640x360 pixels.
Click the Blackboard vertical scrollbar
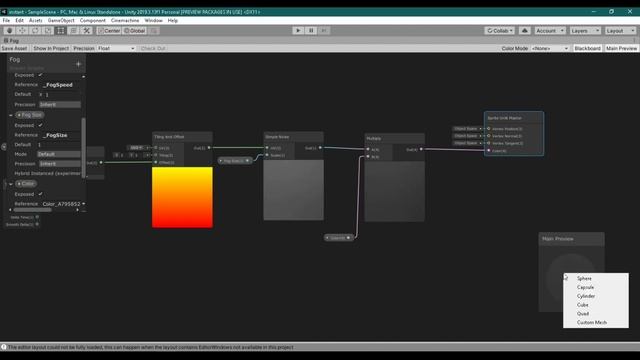pos(84,147)
